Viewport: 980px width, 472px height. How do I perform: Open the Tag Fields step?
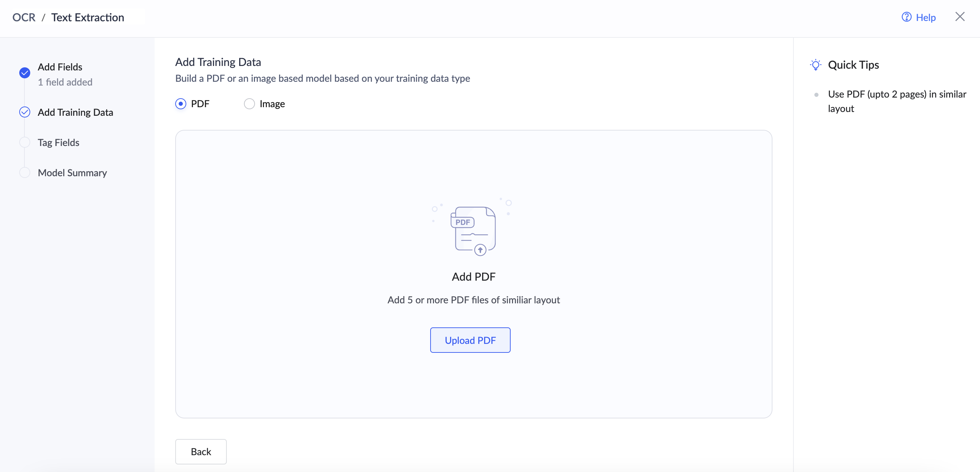58,142
